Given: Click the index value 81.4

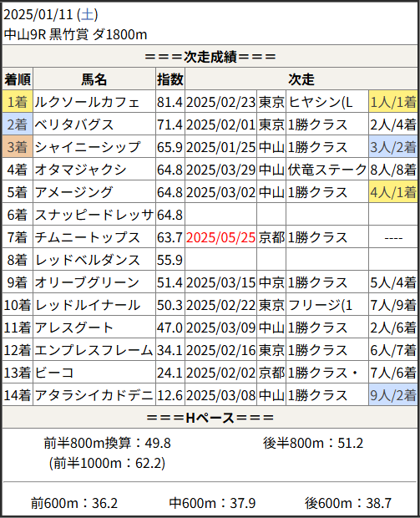Looking at the screenshot, I should coord(170,102).
